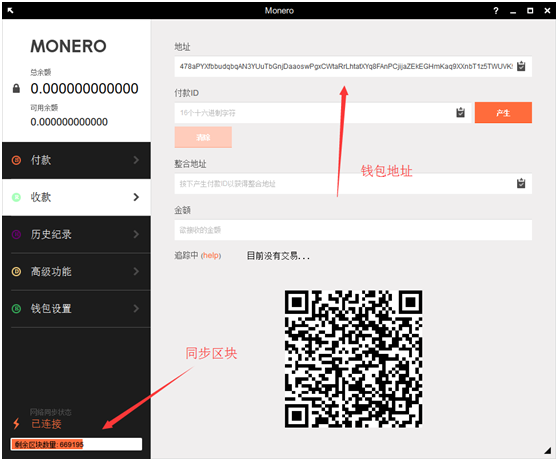Click the window resize grip at bottom-right corner
The image size is (558, 461).
click(x=547, y=451)
